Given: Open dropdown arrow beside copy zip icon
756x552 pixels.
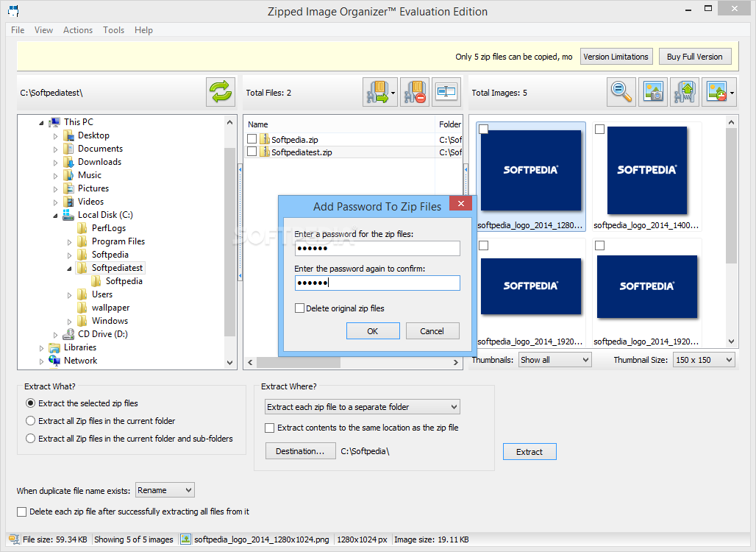Looking at the screenshot, I should click(393, 93).
